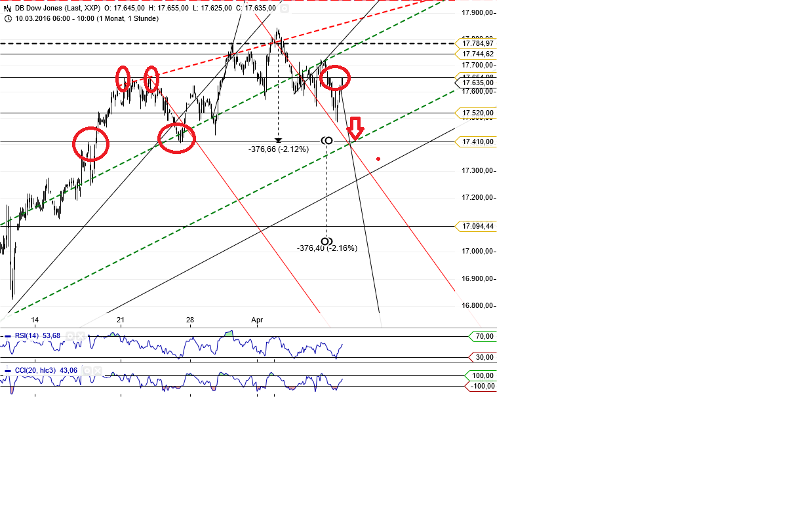The height and width of the screenshot is (532, 809).
Task: Click the CCI -100,00 threshold label
Action: click(481, 386)
